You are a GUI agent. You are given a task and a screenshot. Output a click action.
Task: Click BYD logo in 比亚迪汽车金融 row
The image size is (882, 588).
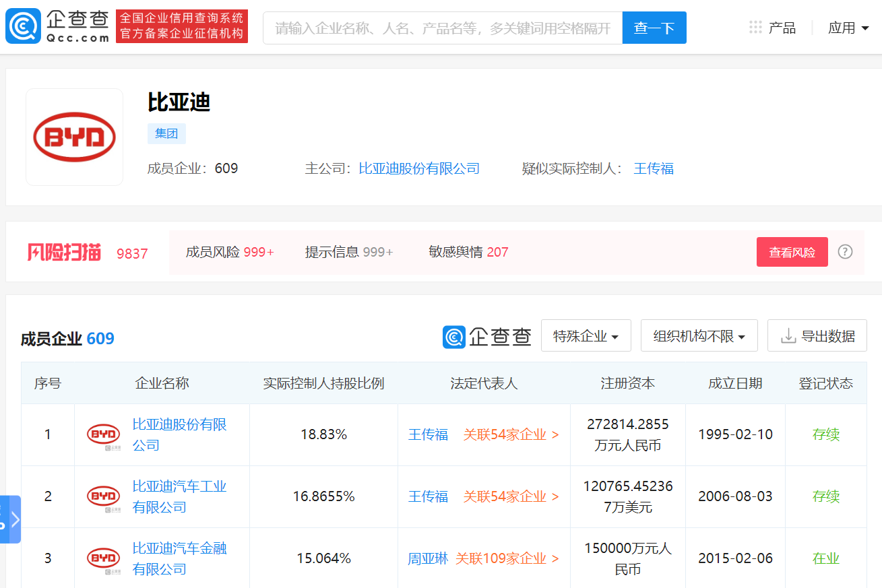pyautogui.click(x=104, y=558)
